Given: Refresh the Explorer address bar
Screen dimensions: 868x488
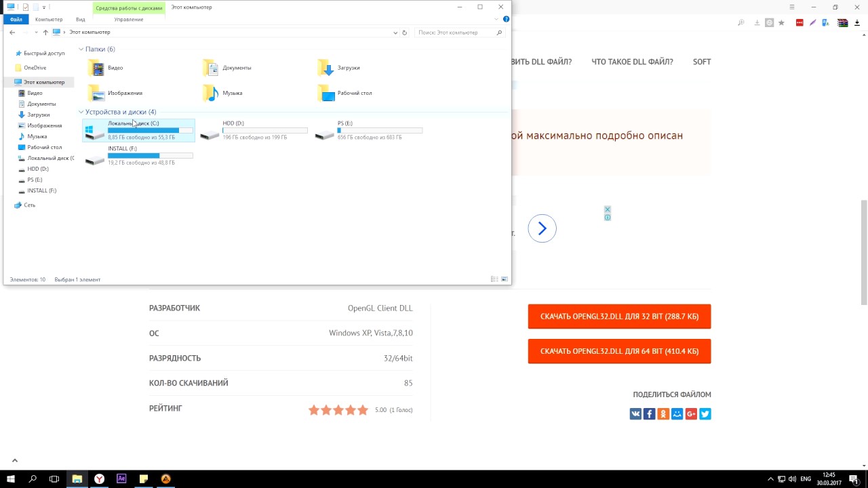Looking at the screenshot, I should point(405,33).
